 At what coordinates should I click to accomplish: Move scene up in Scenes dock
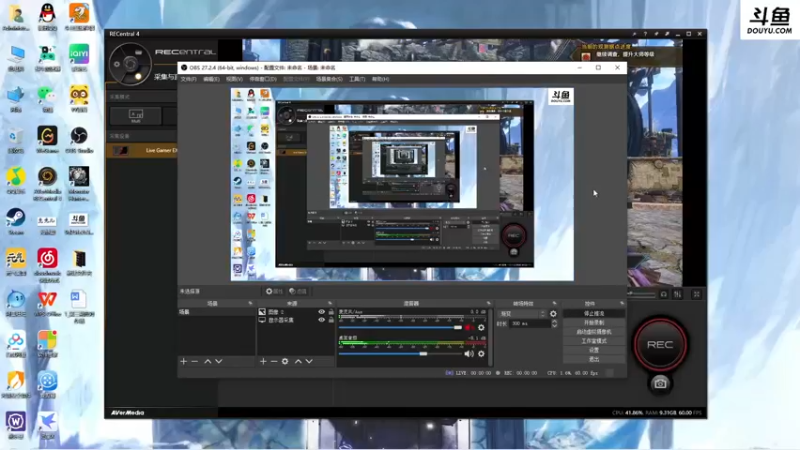(208, 361)
